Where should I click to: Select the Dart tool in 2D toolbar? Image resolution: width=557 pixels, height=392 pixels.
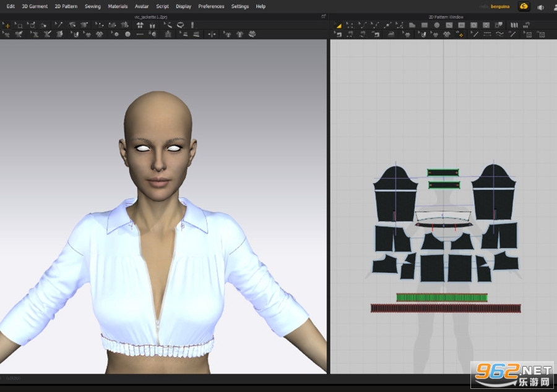pos(486,25)
